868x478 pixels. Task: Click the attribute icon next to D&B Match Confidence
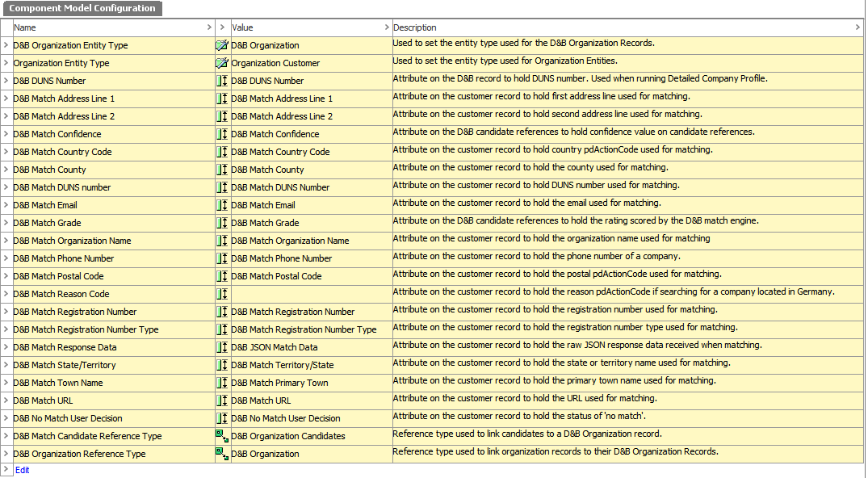click(x=222, y=134)
